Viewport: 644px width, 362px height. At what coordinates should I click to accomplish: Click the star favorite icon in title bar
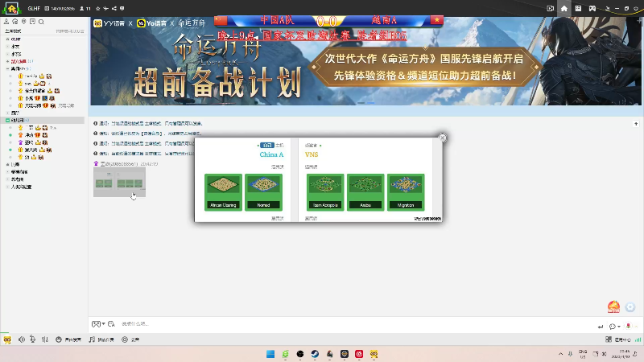[97, 8]
